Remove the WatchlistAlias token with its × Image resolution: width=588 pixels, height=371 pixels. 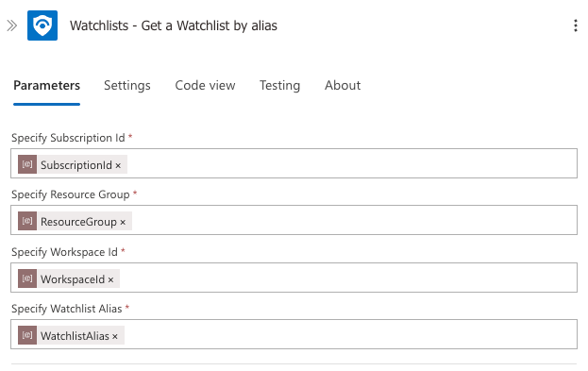click(x=115, y=336)
